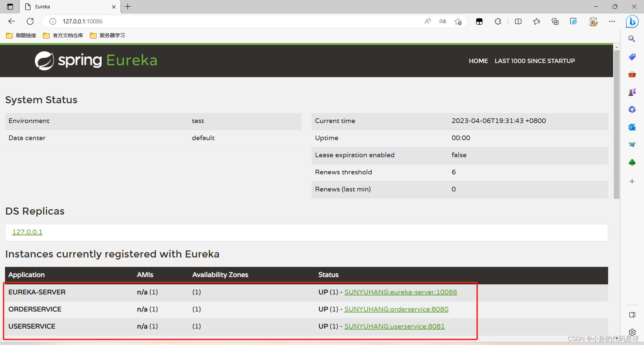Click the Availability Zones column header

(220, 275)
